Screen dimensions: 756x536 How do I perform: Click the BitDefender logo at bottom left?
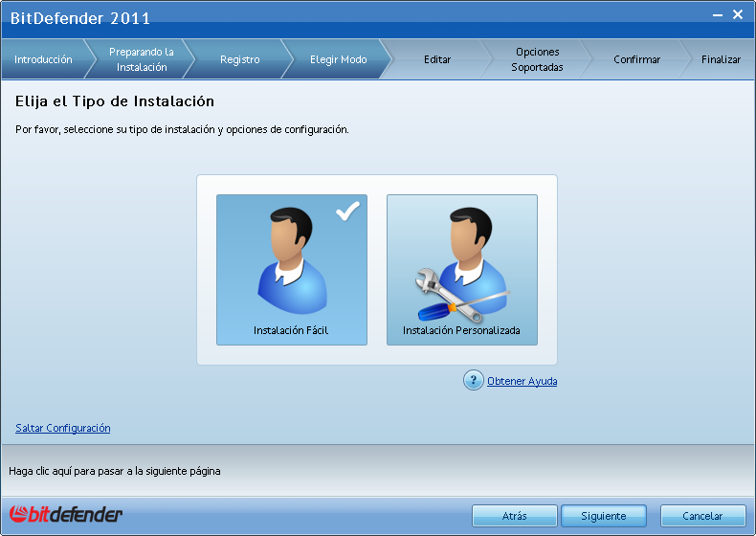tap(66, 515)
